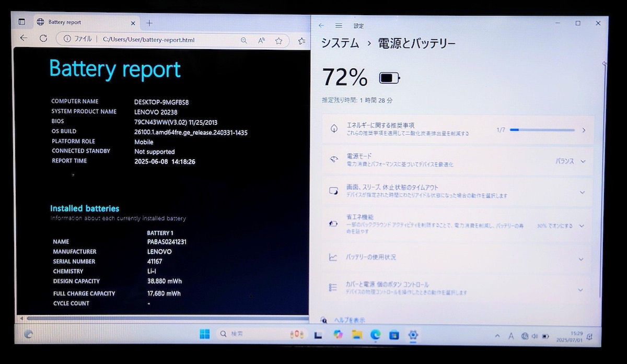Image resolution: width=627 pixels, height=364 pixels.
Task: Open the tab actions menu icon
Action: pos(21,22)
